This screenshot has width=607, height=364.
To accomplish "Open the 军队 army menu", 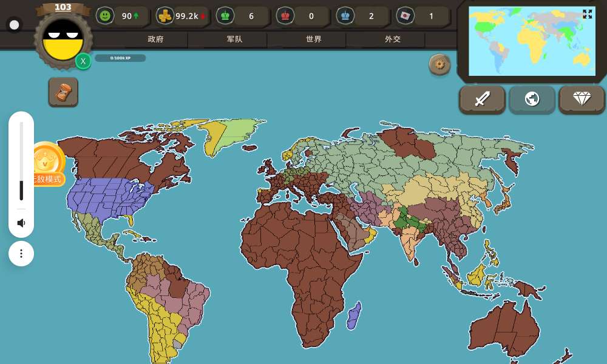I will pyautogui.click(x=235, y=39).
